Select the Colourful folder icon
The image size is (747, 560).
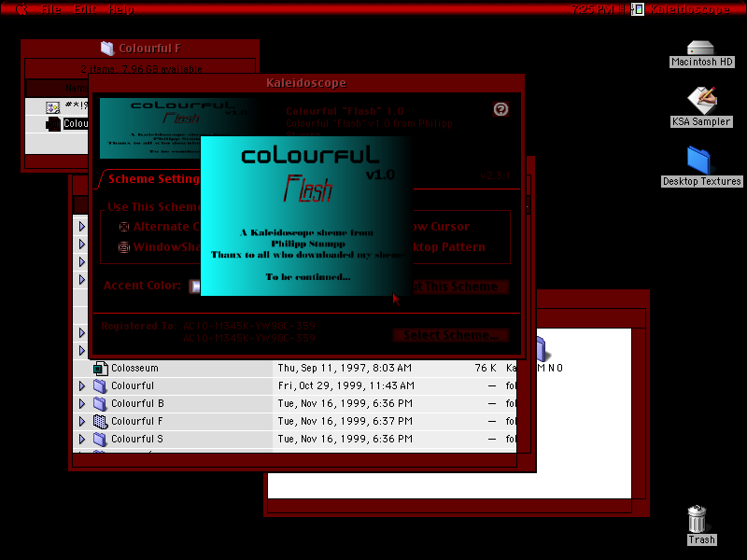point(100,385)
